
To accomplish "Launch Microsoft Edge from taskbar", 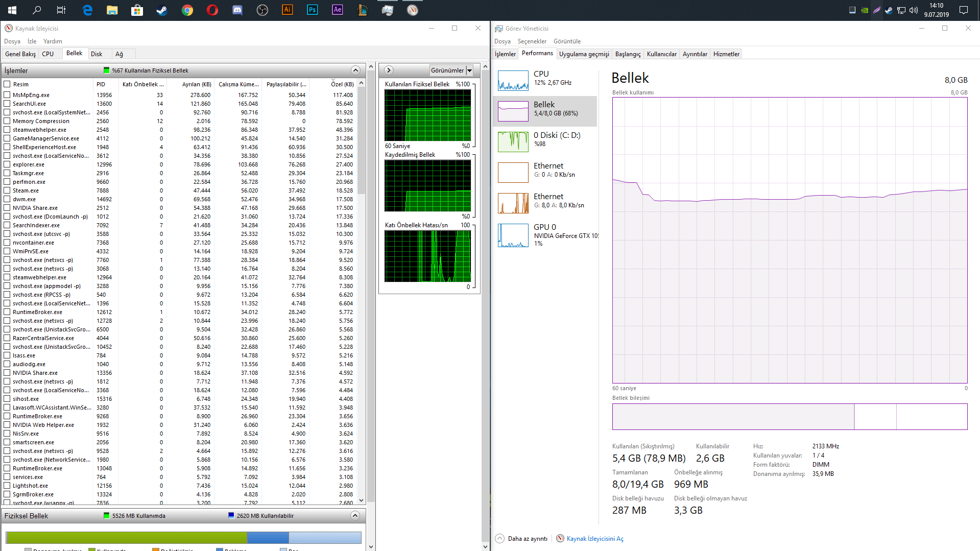I will [x=87, y=10].
